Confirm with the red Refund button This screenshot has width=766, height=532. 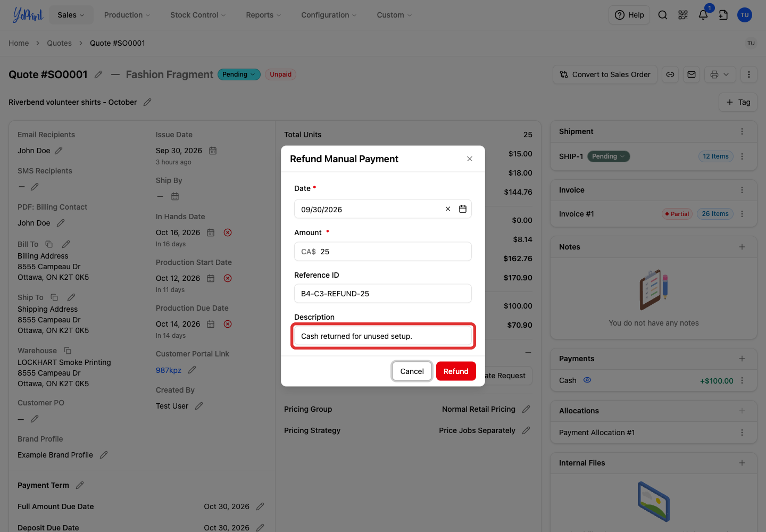pos(456,371)
